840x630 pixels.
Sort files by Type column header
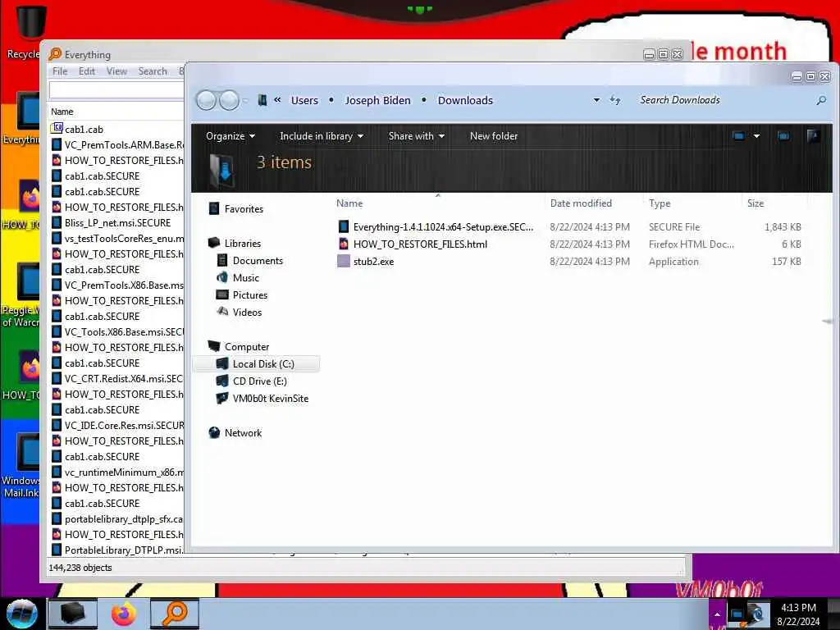tap(660, 203)
